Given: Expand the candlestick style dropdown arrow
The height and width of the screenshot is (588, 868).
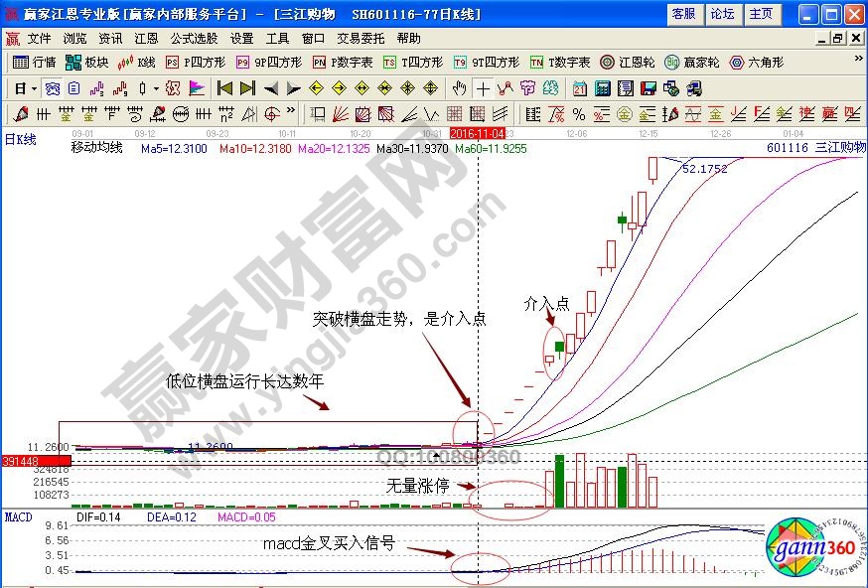Looking at the screenshot, I should point(155,88).
